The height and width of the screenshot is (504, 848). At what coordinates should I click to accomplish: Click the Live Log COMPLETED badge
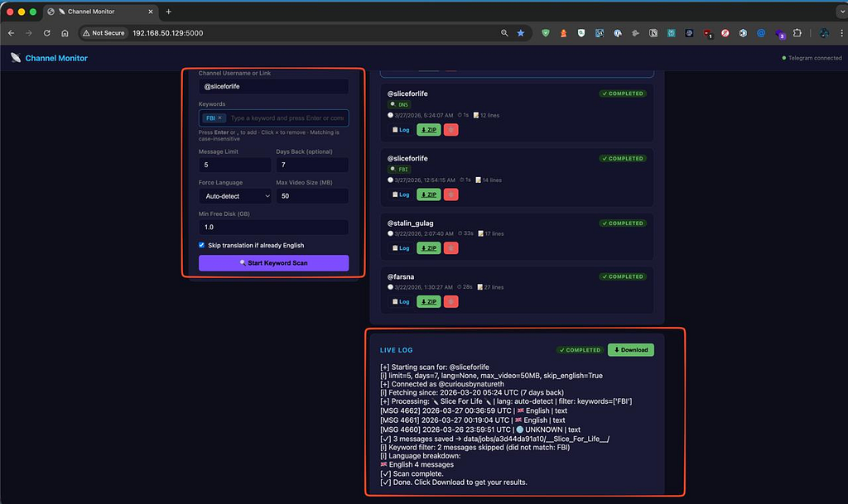[580, 350]
